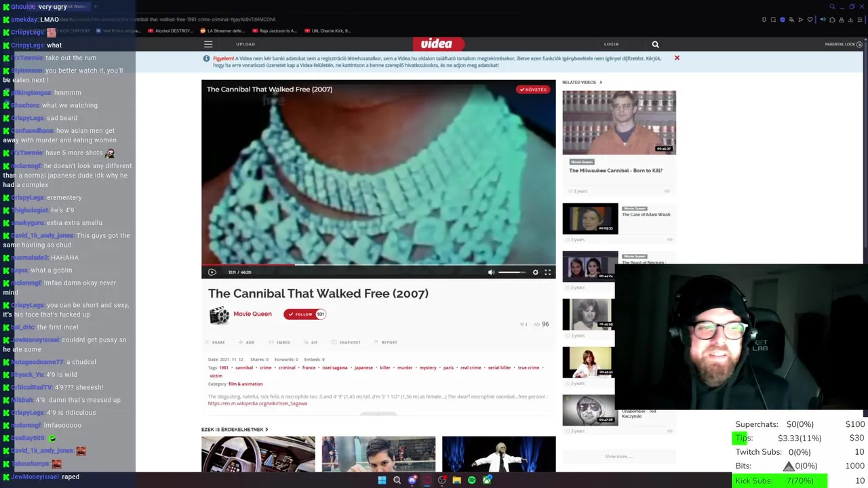Viewport: 868px width, 488px height.
Task: Open the 'issei sagawa' tag
Action: click(x=335, y=367)
